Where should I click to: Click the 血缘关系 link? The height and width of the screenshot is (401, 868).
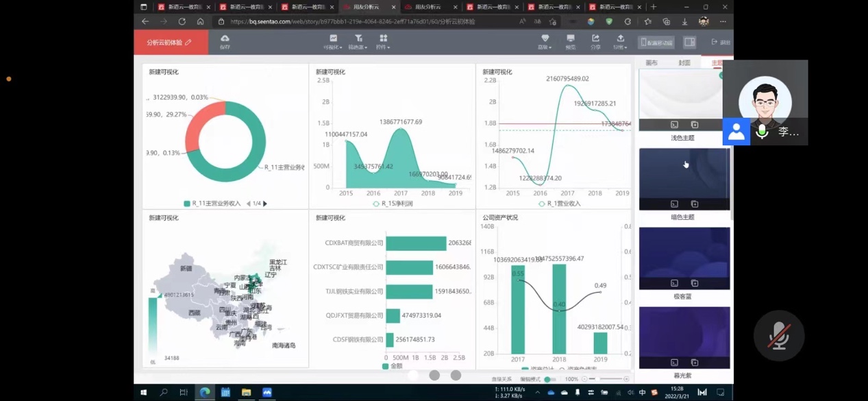pyautogui.click(x=501, y=379)
